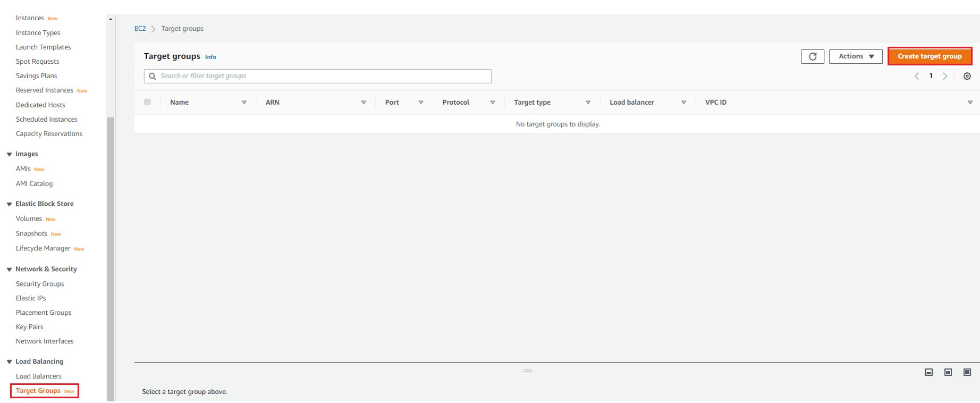Viewport: 980px width, 403px height.
Task: Collapse the Load Balancing section
Action: [x=9, y=362]
